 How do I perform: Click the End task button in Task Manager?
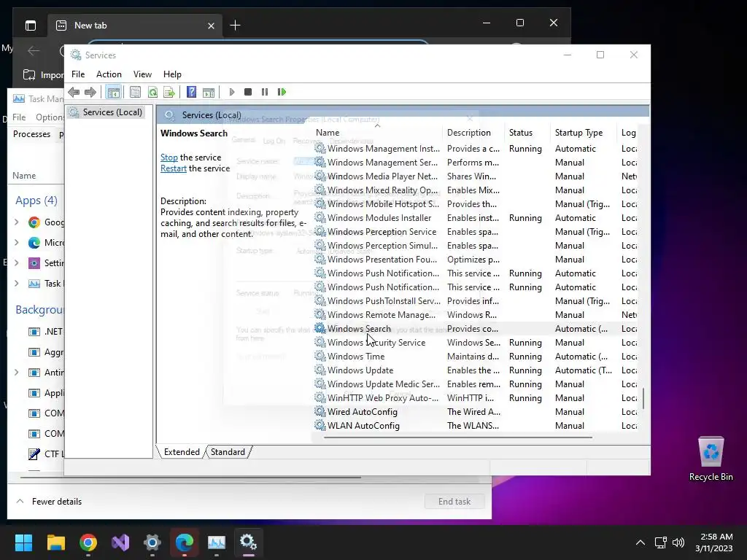click(454, 502)
